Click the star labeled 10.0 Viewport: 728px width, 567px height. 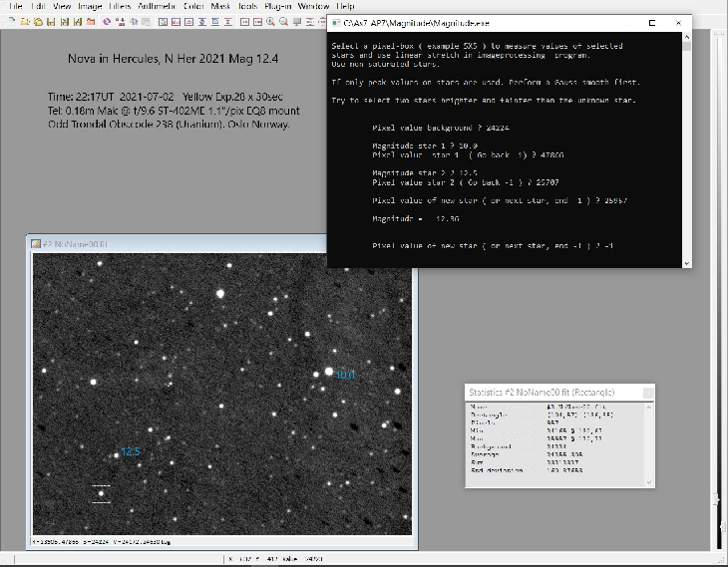tap(327, 372)
